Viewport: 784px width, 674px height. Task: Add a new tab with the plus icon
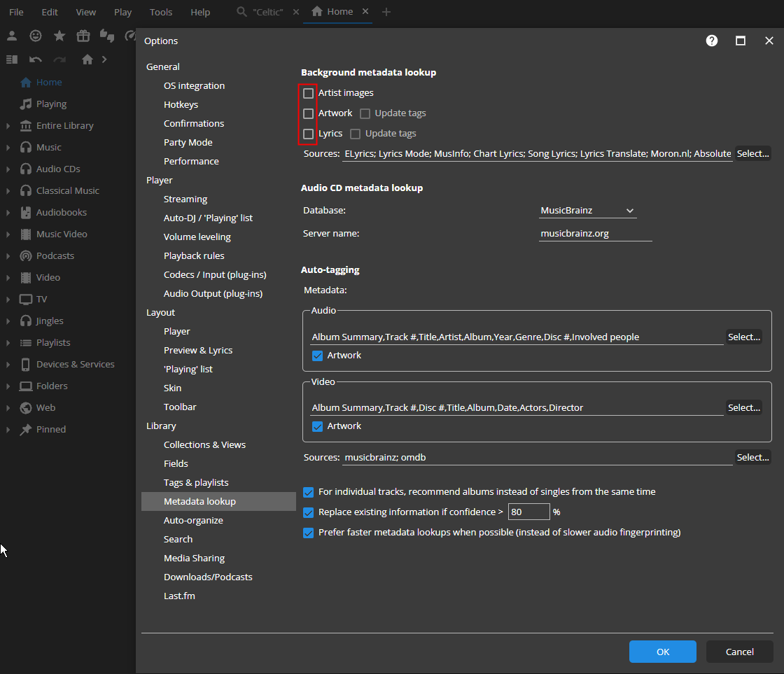point(386,11)
